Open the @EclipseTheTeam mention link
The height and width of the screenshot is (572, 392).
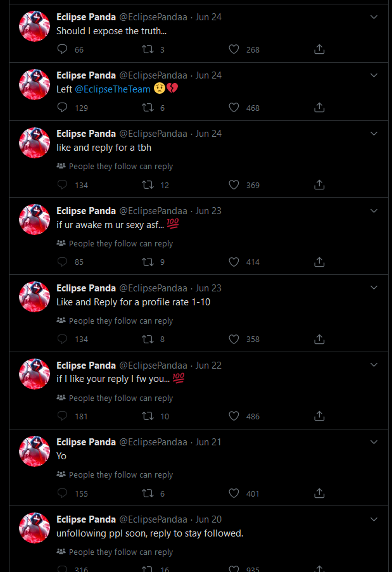tap(113, 89)
